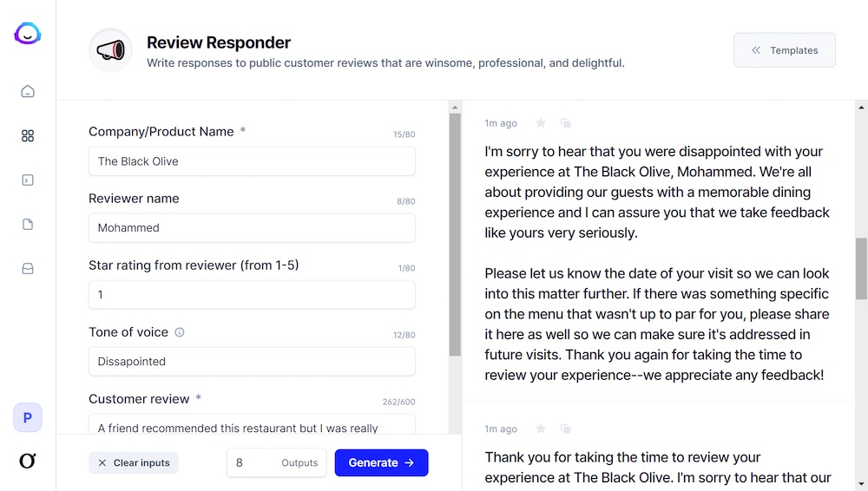Click the Review Responder heading

219,43
